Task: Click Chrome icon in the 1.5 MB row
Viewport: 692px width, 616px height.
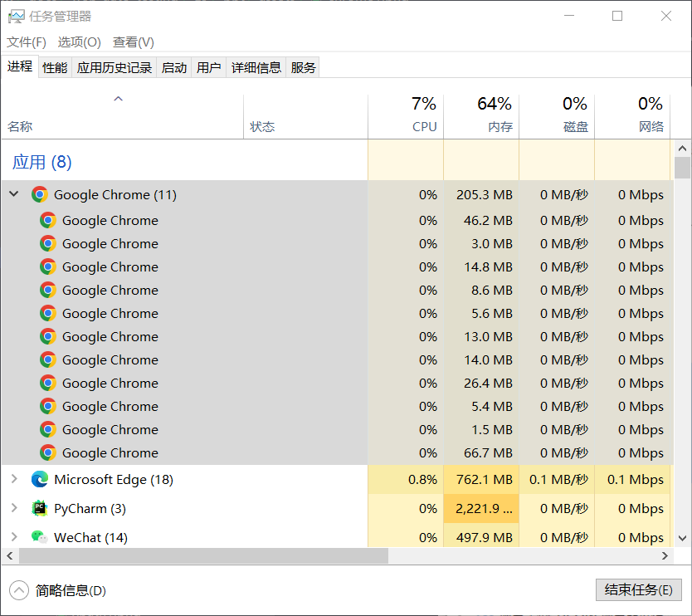Action: click(47, 429)
